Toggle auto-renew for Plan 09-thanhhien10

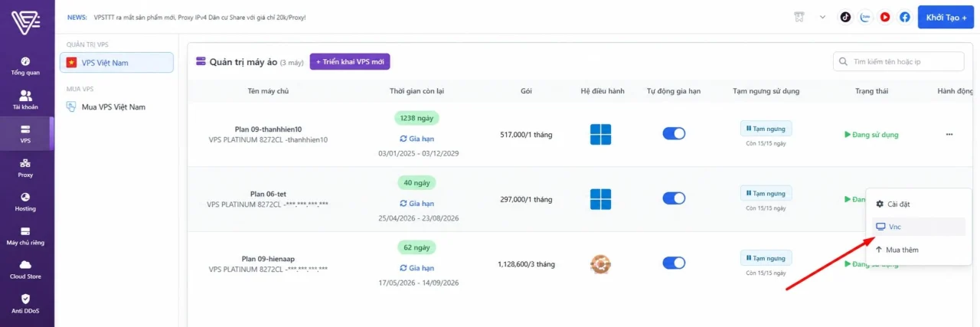[x=674, y=134]
